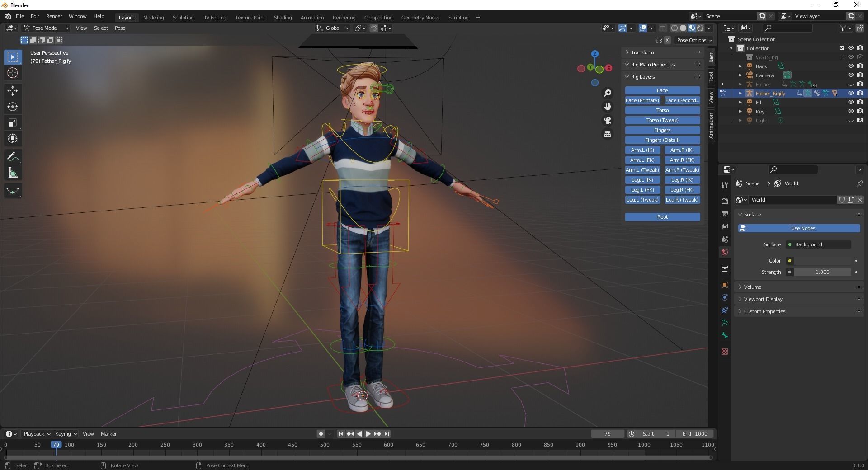Select the Cursor tool in toolbar
Viewport: 868px width, 470px height.
13,73
